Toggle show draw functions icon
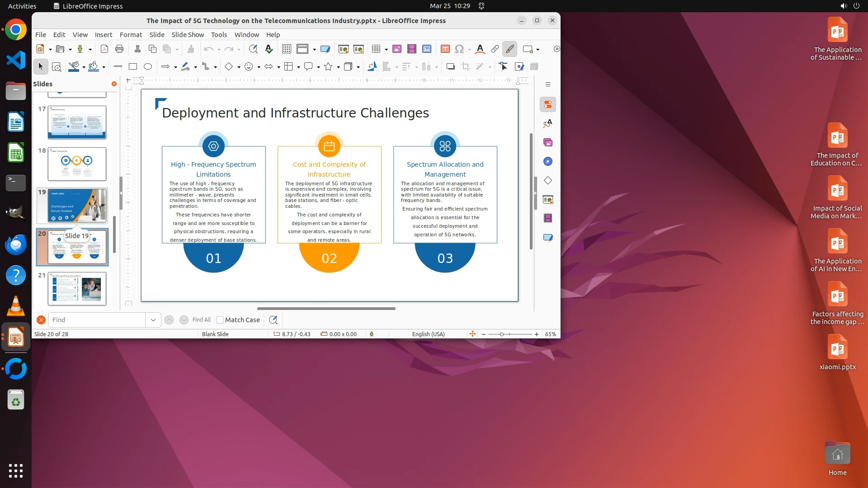Screen dimensions: 868x488 click(x=509, y=49)
